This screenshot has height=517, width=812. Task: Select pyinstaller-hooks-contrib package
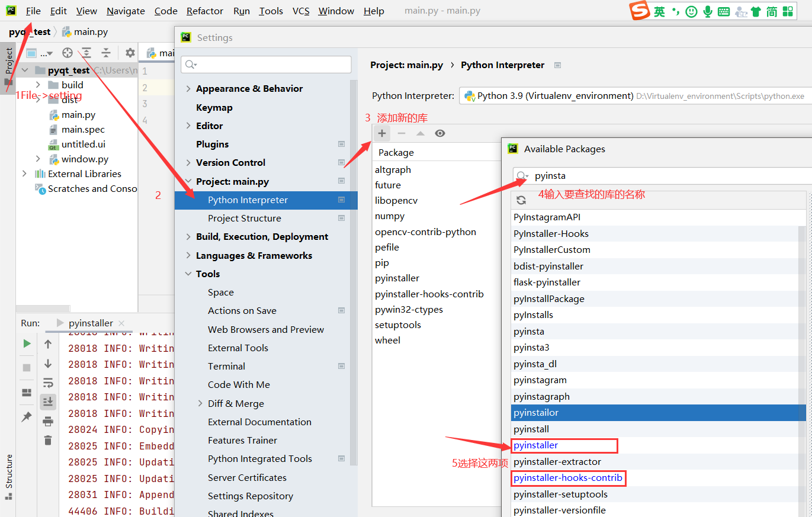[x=568, y=477]
